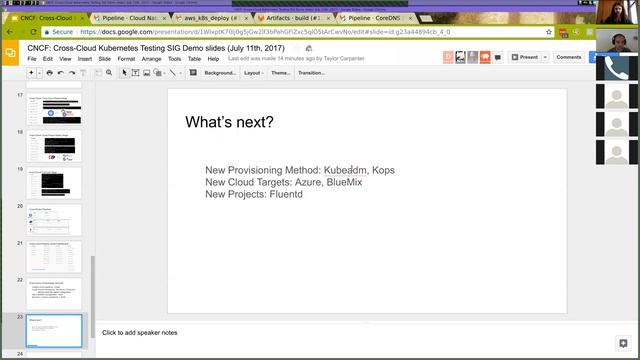The height and width of the screenshot is (360, 640).
Task: Click the phone call icon tile
Action: tap(616, 68)
